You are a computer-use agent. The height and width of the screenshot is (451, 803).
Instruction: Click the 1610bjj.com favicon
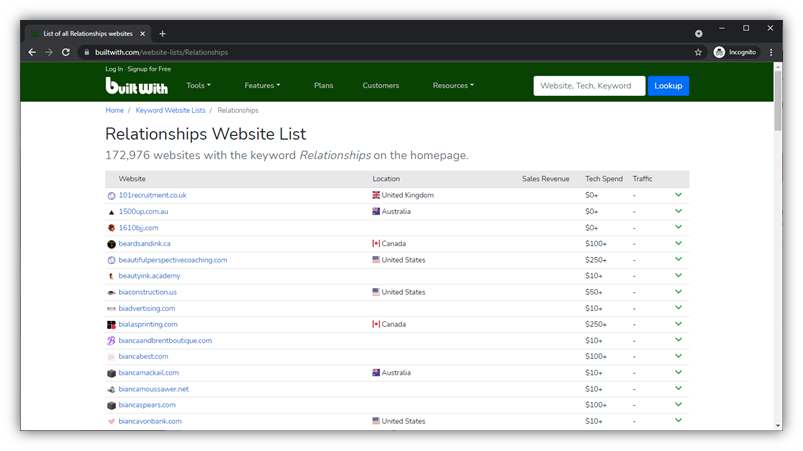[x=111, y=228]
